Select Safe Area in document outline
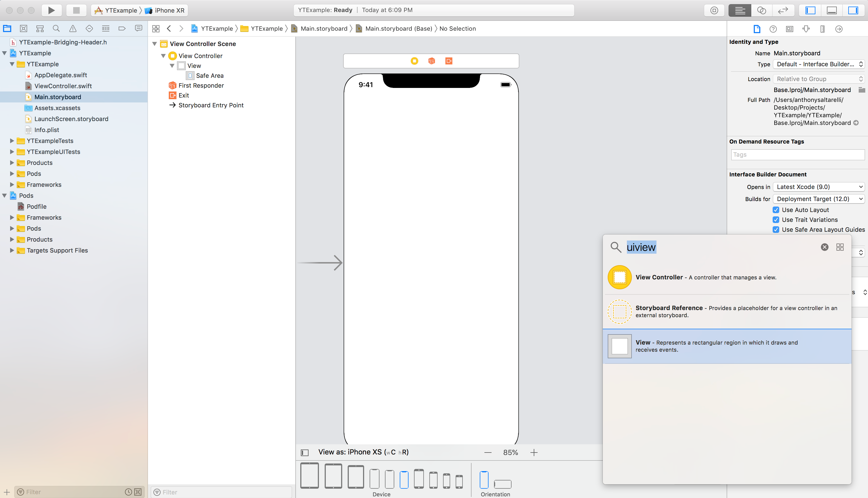This screenshot has height=498, width=868. pos(209,76)
